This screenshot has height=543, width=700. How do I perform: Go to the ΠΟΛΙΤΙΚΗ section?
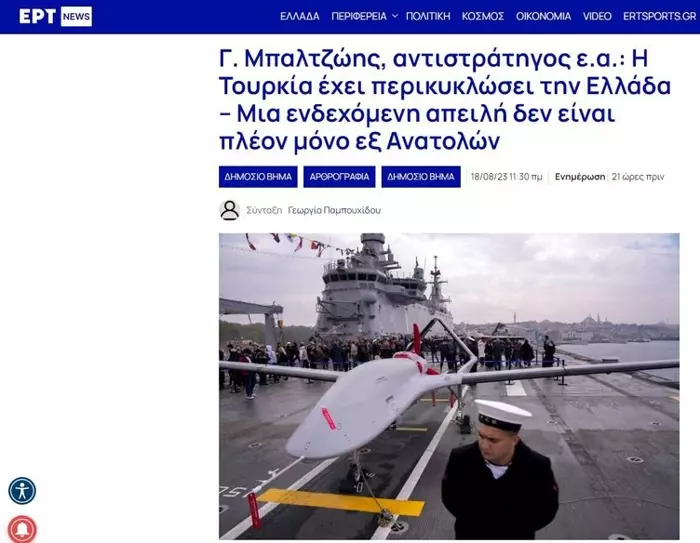pyautogui.click(x=428, y=17)
